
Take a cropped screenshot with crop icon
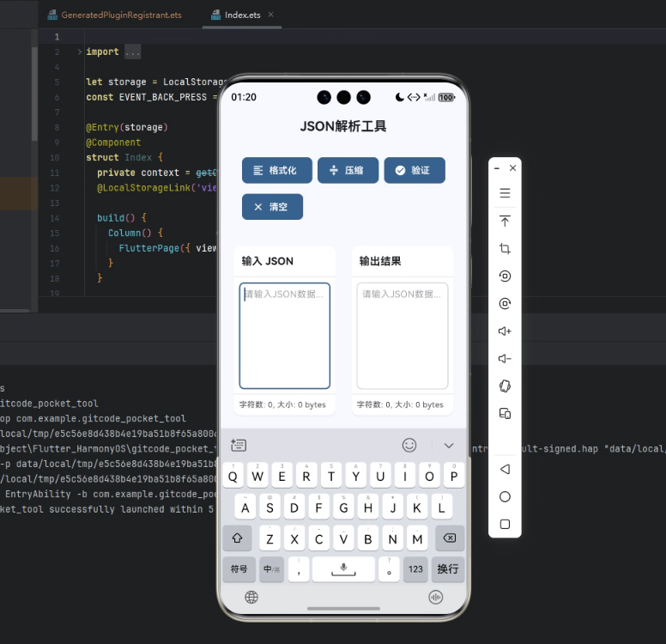(505, 249)
